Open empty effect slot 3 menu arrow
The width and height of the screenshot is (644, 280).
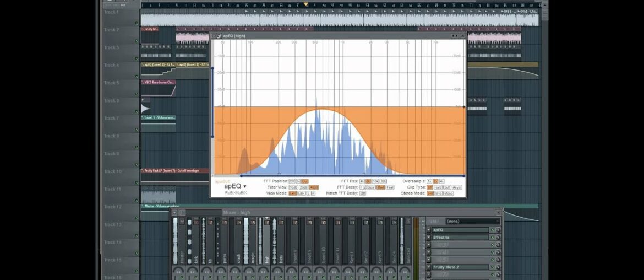[x=428, y=245]
